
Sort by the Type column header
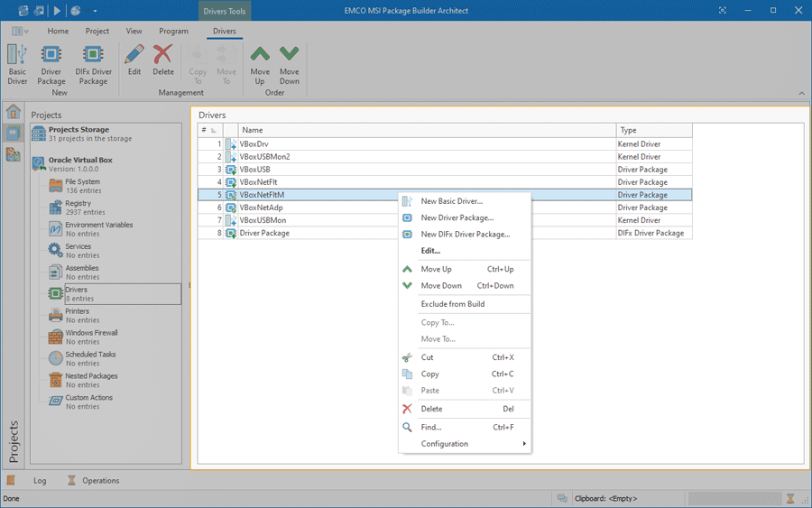654,130
